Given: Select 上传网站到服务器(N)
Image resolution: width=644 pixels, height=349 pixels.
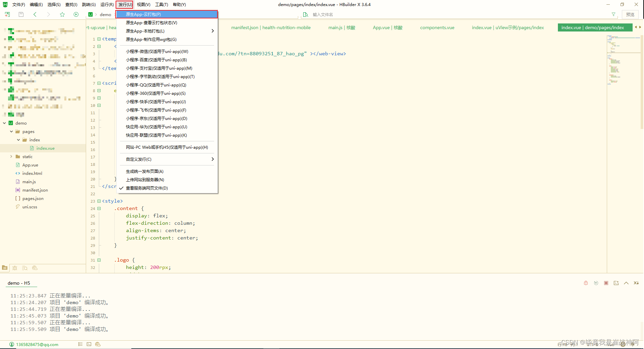Looking at the screenshot, I should pyautogui.click(x=167, y=180).
